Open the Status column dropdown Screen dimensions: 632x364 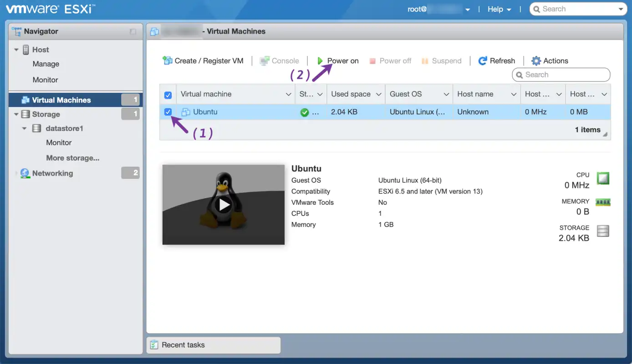pos(320,94)
